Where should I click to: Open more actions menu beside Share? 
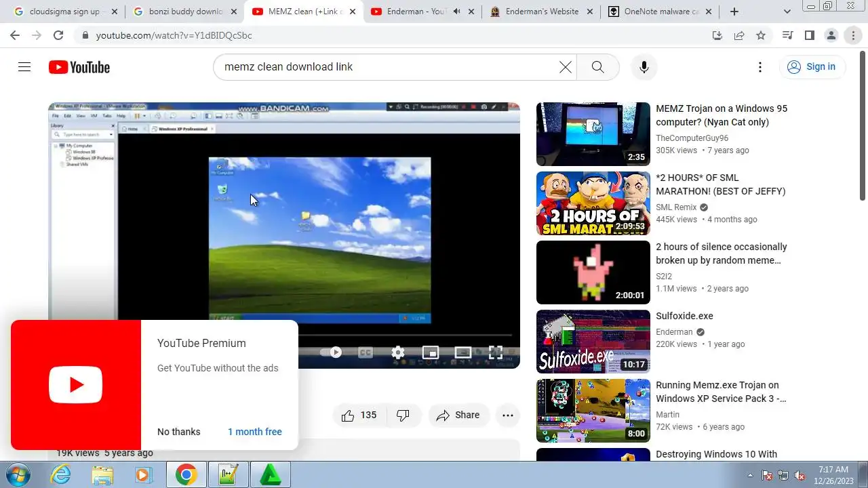(508, 415)
